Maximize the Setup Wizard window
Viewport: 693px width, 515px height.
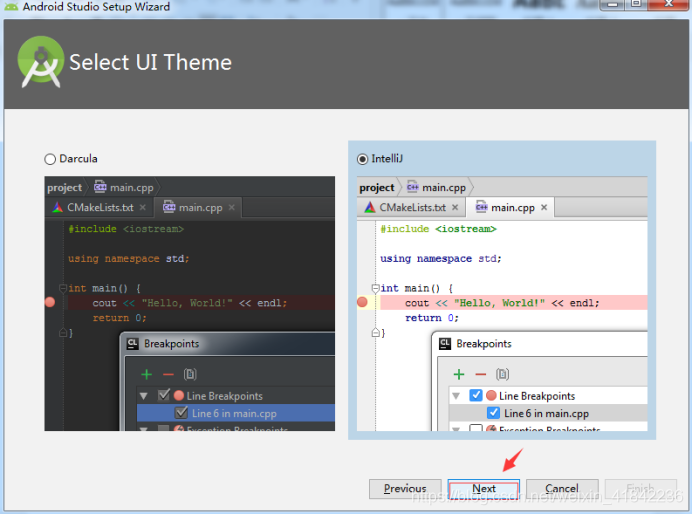636,4
